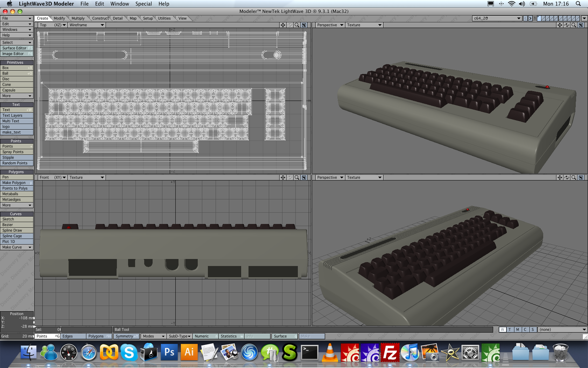This screenshot has width=588, height=368.
Task: Open the Utilities tab
Action: tap(164, 18)
